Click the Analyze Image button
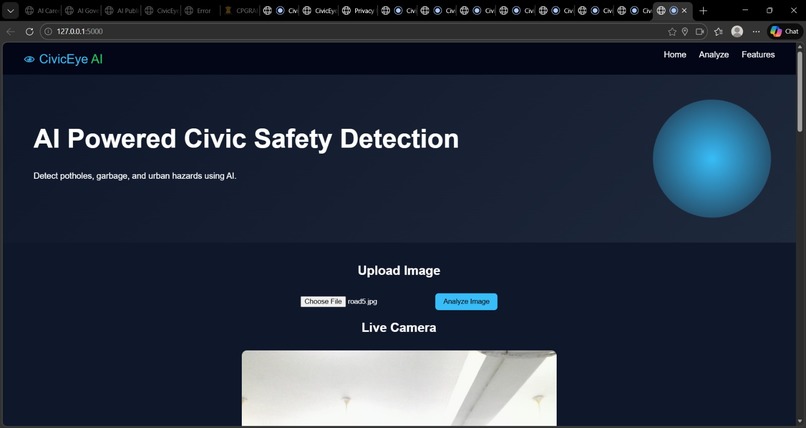Image resolution: width=806 pixels, height=428 pixels. coord(466,302)
